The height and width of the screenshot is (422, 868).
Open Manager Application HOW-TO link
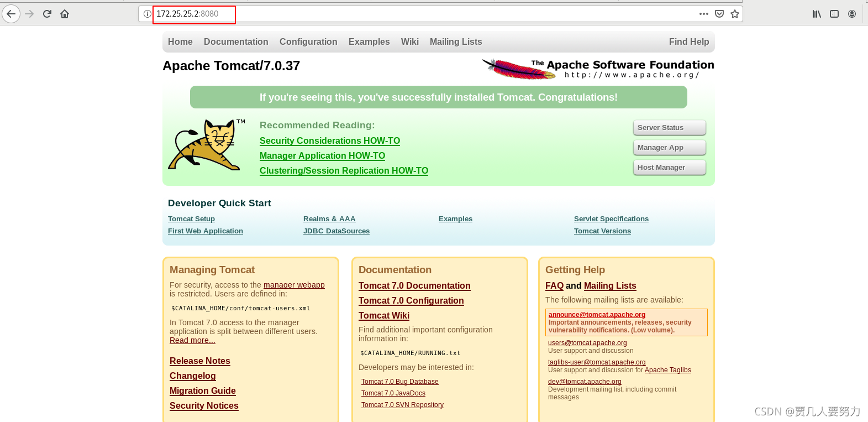(323, 156)
